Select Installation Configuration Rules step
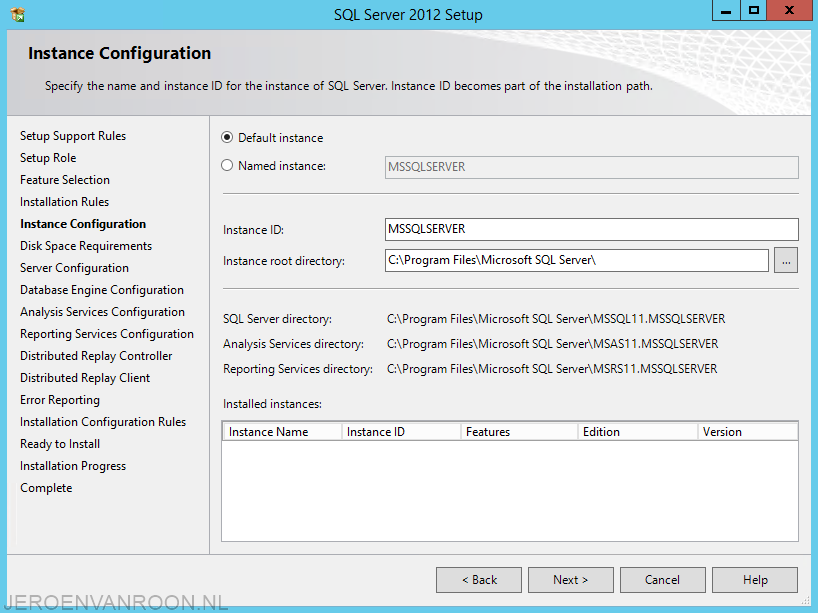Screen dimensions: 818x613 point(103,422)
